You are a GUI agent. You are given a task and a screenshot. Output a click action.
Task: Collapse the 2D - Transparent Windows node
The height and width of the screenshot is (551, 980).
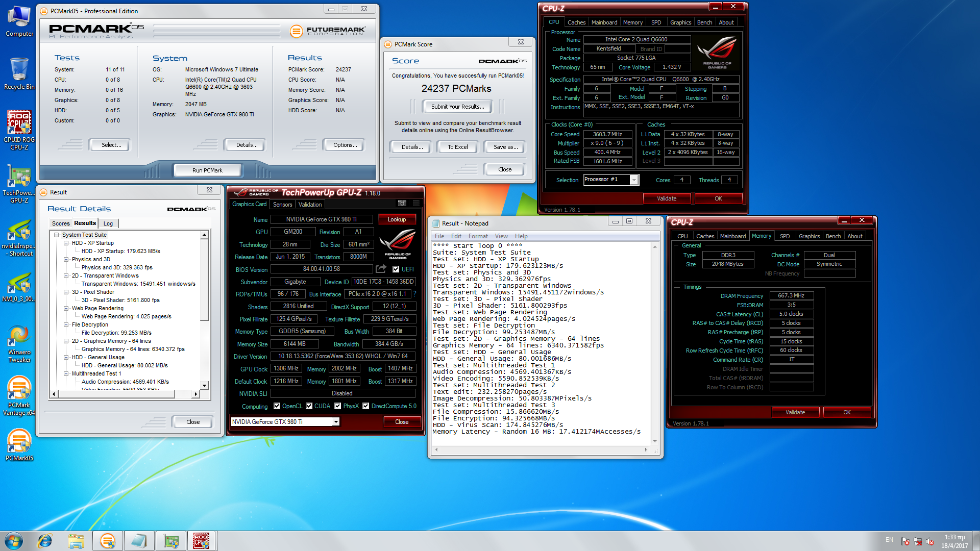click(x=66, y=276)
